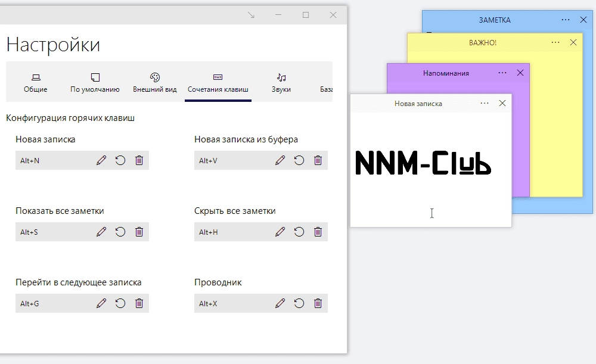Image resolution: width=596 pixels, height=364 pixels.
Task: Reset the Alt+G hotkey to default
Action: 120,303
